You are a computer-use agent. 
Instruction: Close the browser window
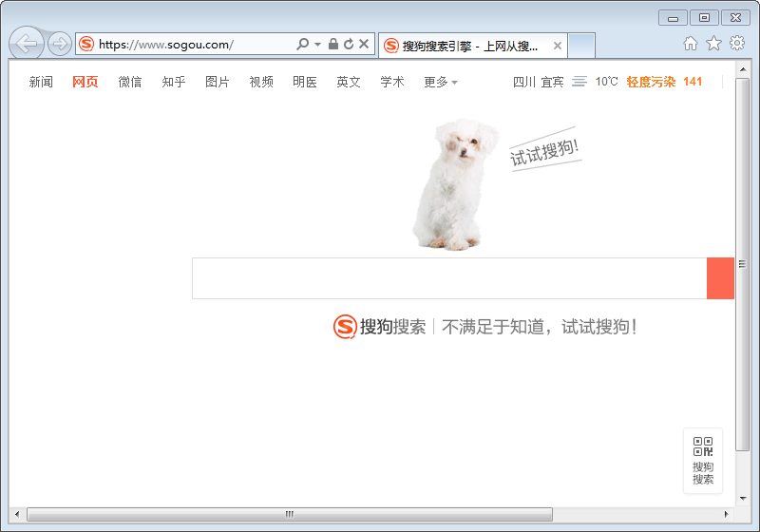coord(735,18)
